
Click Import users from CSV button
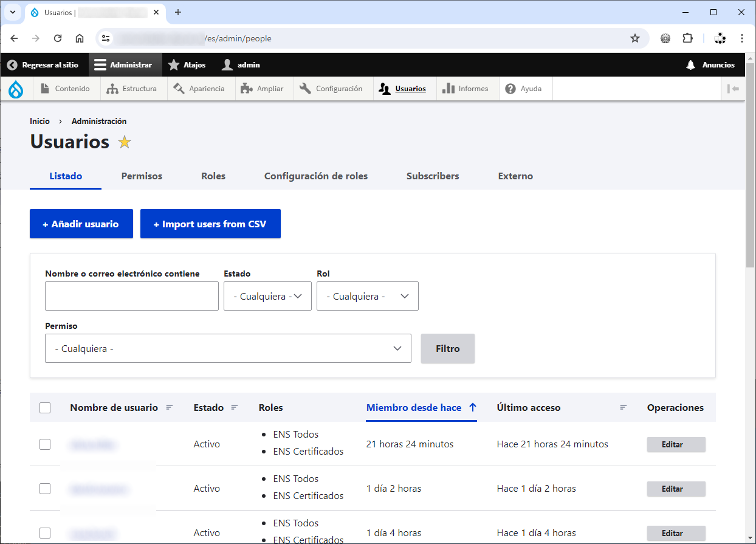pyautogui.click(x=210, y=224)
